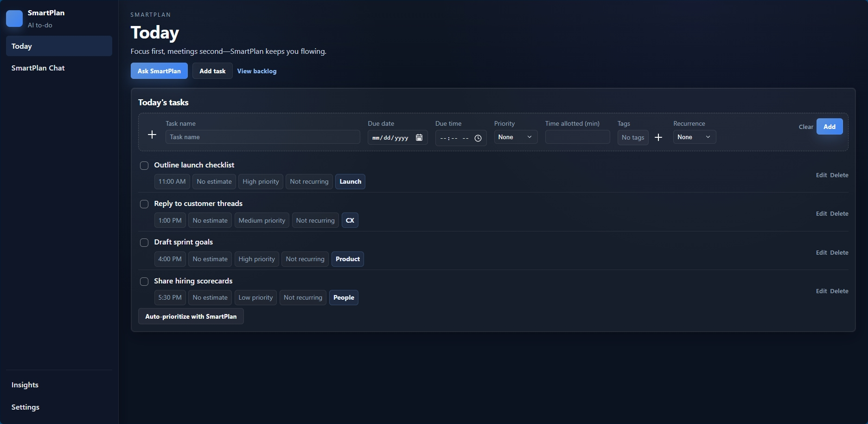868x424 pixels.
Task: Expand the Recurrence dropdown
Action: tap(694, 137)
